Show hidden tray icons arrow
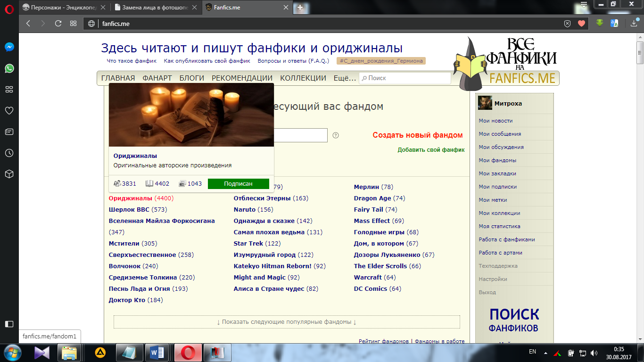Image resolution: width=644 pixels, height=362 pixels. tap(546, 352)
